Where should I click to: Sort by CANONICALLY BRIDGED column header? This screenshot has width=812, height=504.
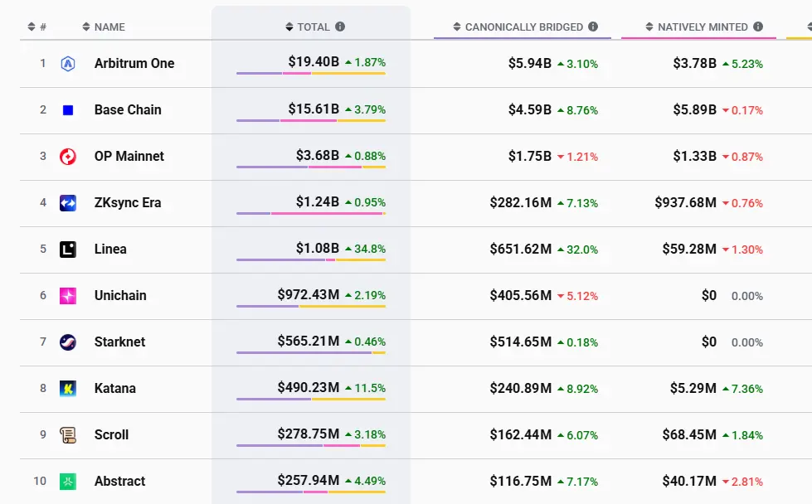[x=523, y=27]
